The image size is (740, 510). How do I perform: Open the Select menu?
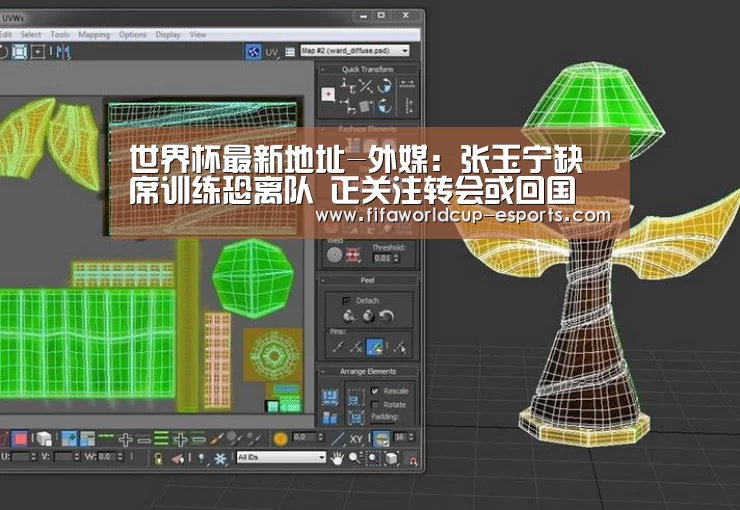coord(31,34)
